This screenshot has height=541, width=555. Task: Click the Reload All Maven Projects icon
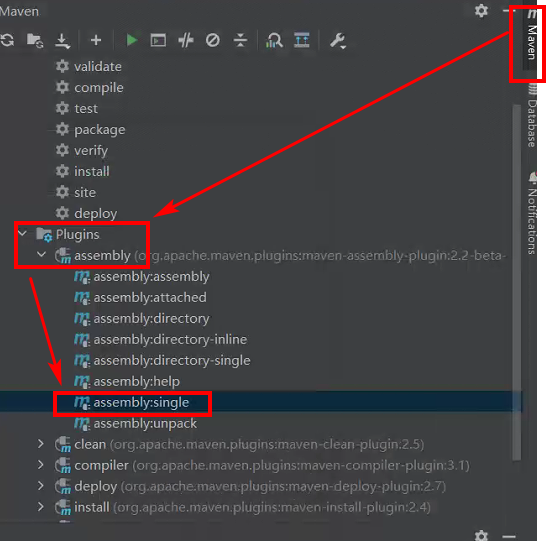[x=7, y=40]
